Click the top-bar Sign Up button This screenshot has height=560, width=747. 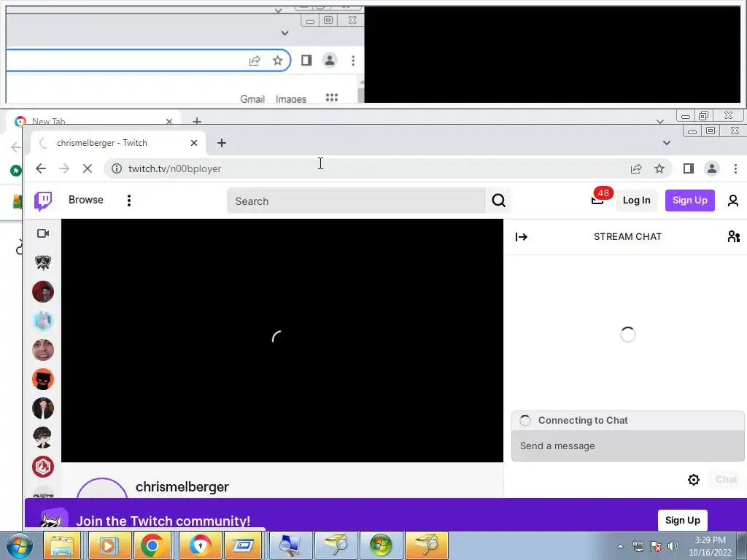tap(689, 201)
